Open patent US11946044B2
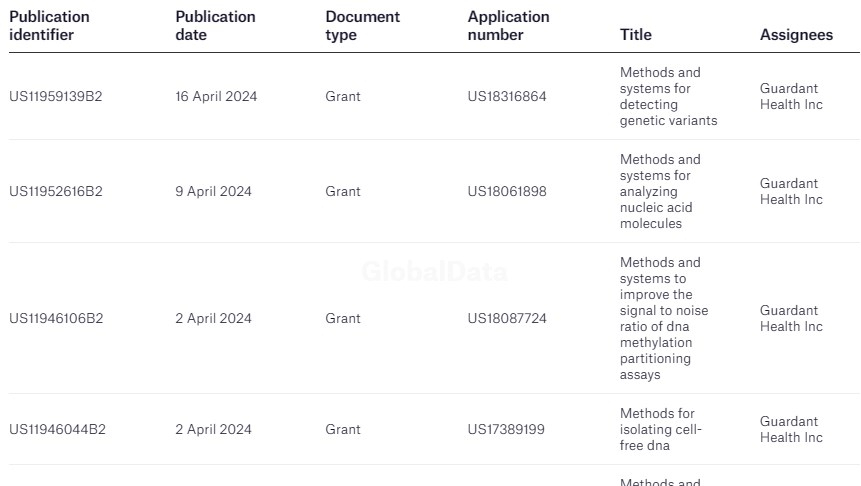 (57, 430)
